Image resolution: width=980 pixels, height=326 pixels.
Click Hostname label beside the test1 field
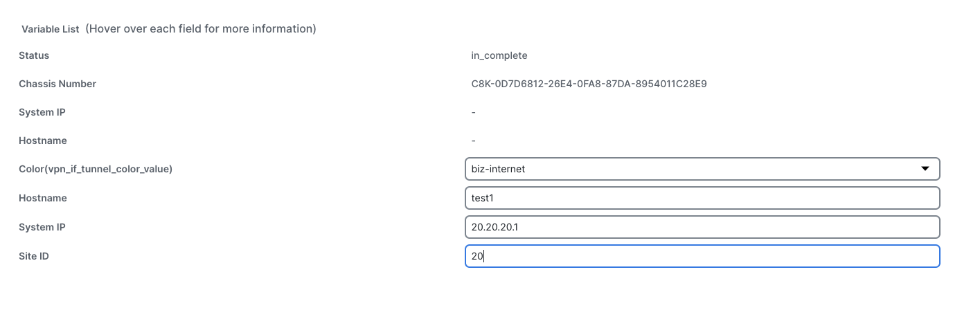point(43,198)
